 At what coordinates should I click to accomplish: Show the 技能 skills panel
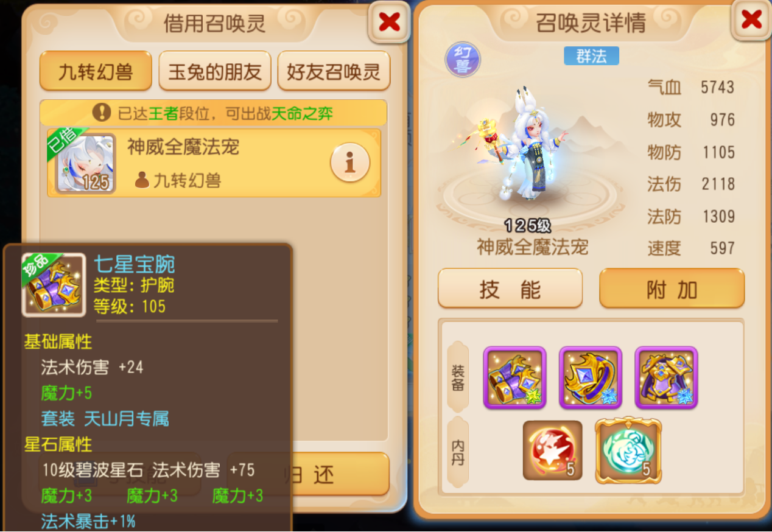[x=510, y=289]
